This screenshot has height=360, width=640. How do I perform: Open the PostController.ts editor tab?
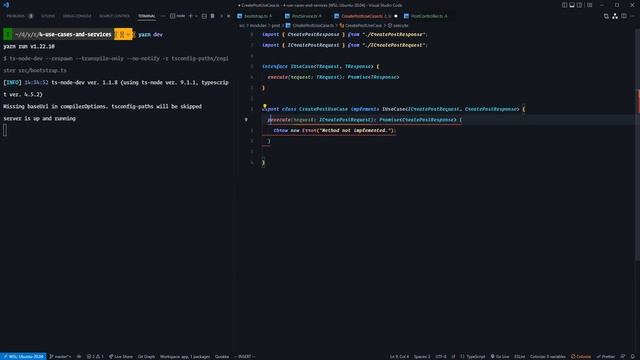click(x=428, y=16)
